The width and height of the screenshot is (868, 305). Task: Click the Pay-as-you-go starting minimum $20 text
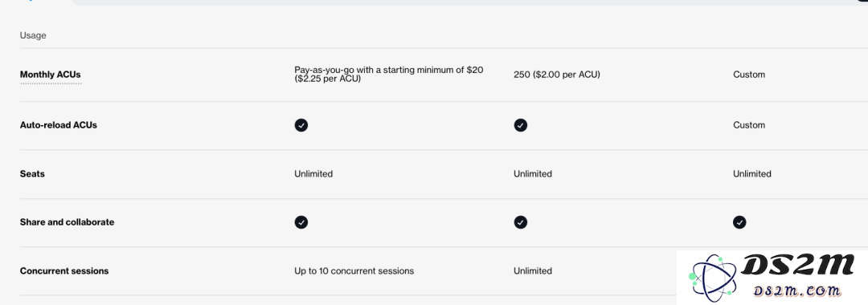[389, 75]
